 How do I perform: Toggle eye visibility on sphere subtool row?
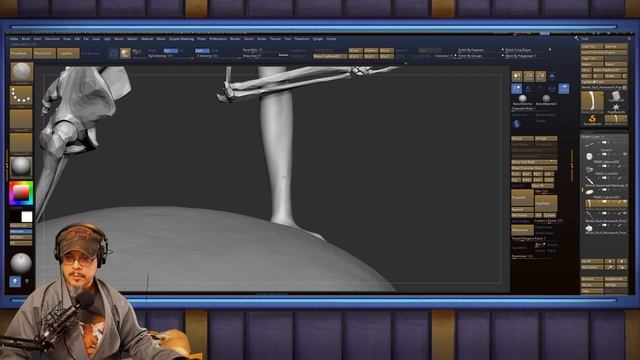coord(624,154)
